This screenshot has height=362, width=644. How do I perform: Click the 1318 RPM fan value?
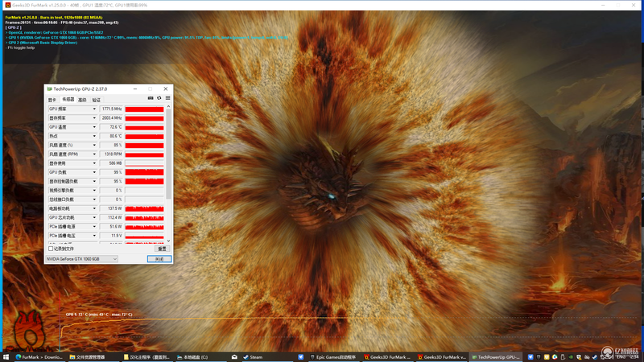[x=111, y=154]
